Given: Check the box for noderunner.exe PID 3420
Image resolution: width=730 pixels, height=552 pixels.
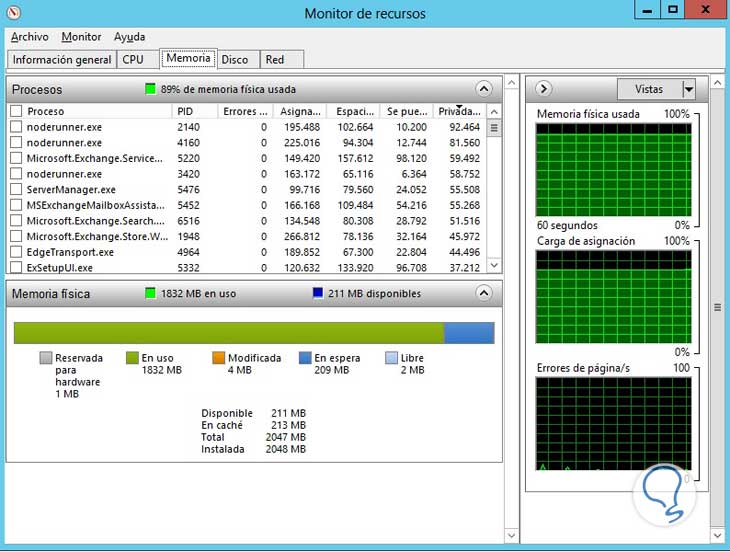Looking at the screenshot, I should coord(16,174).
